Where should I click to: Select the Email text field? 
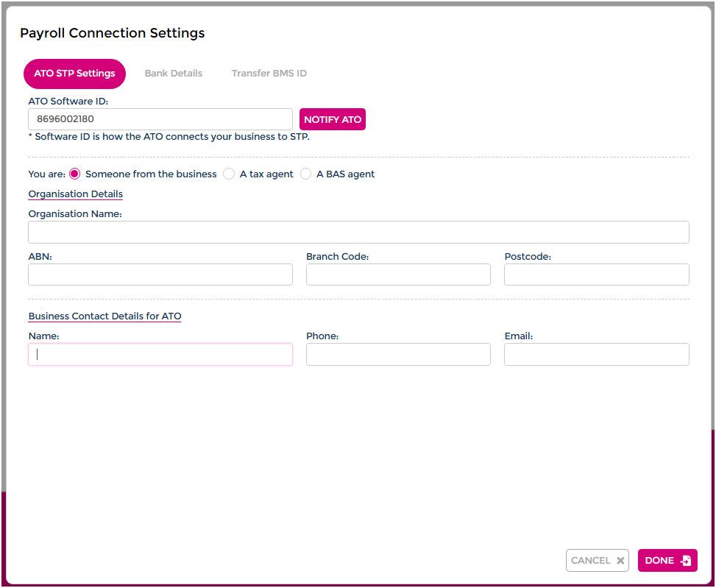596,355
